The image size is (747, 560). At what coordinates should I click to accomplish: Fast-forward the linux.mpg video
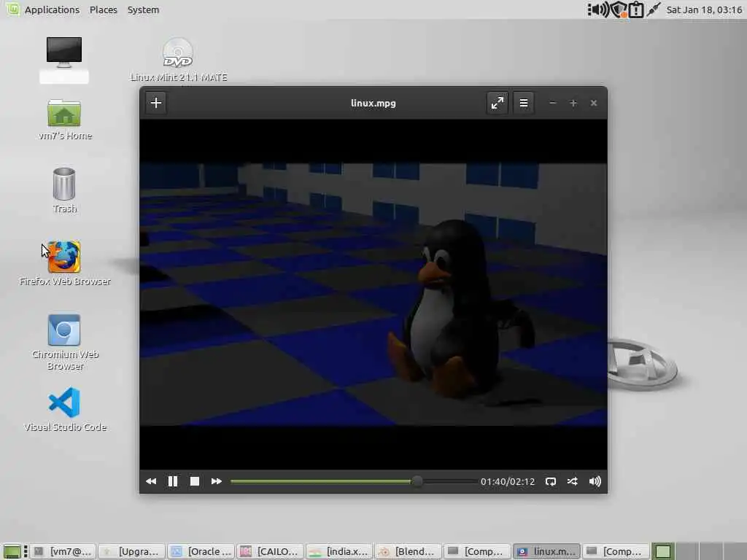pyautogui.click(x=216, y=481)
